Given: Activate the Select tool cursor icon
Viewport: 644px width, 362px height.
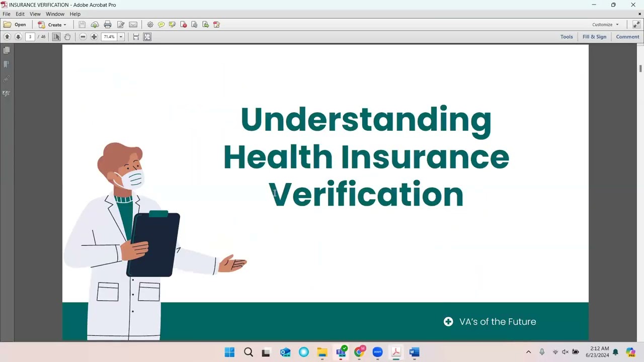Looking at the screenshot, I should coord(56,37).
